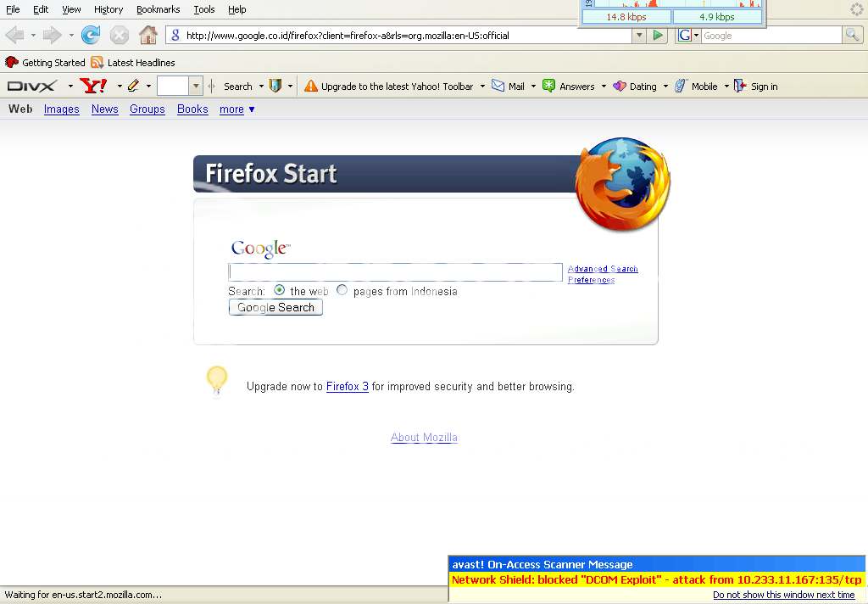Image resolution: width=868 pixels, height=604 pixels.
Task: Open Yahoo Dating hearts icon
Action: (620, 86)
